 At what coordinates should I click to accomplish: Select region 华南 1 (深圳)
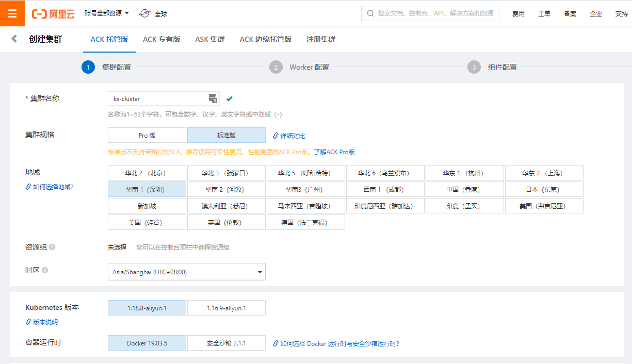(147, 189)
